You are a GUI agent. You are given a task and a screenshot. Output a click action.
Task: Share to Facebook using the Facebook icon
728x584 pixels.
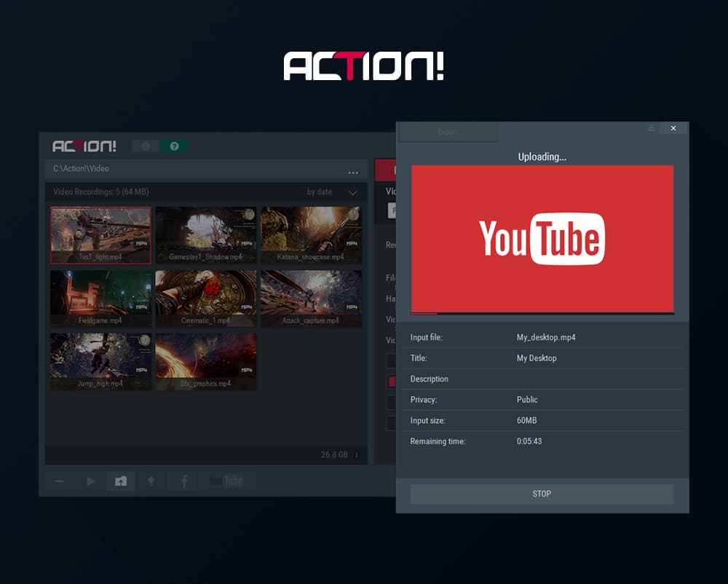[x=184, y=481]
